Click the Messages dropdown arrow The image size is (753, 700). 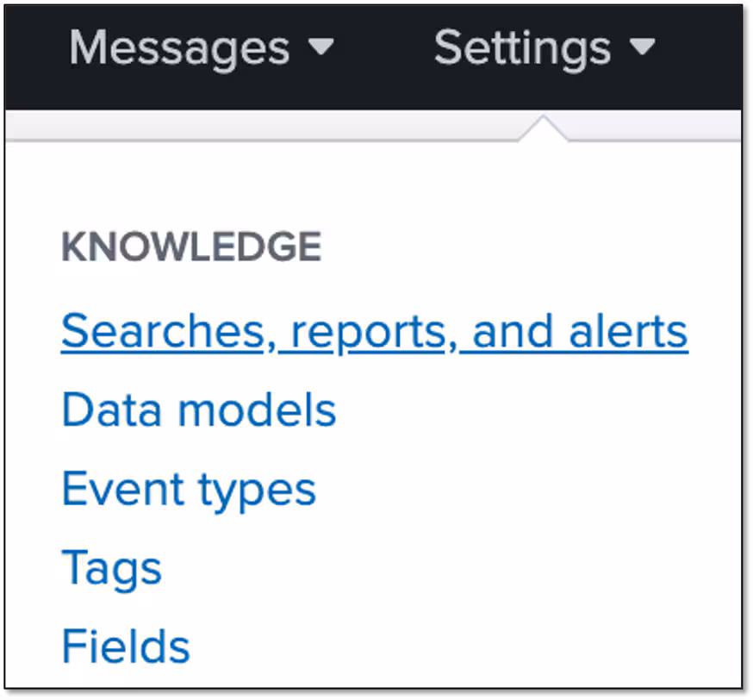click(x=320, y=48)
